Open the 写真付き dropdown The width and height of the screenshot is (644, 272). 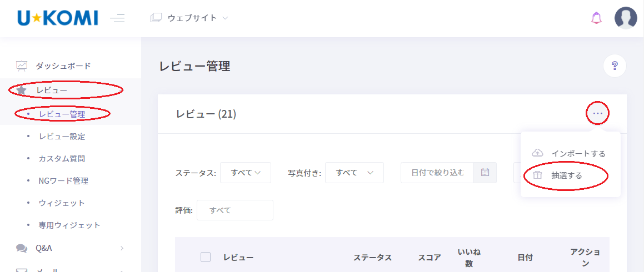click(x=354, y=173)
